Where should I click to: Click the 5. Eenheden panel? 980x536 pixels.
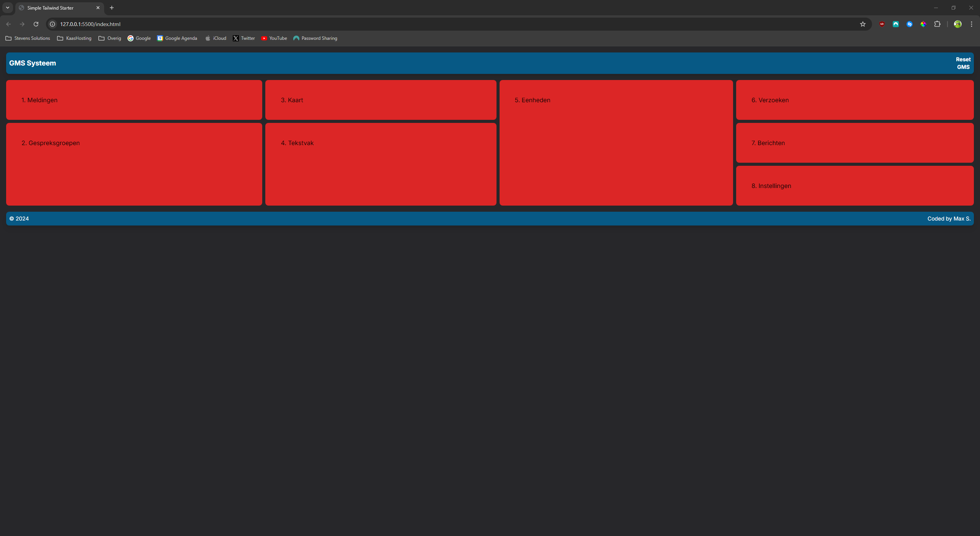coord(616,142)
